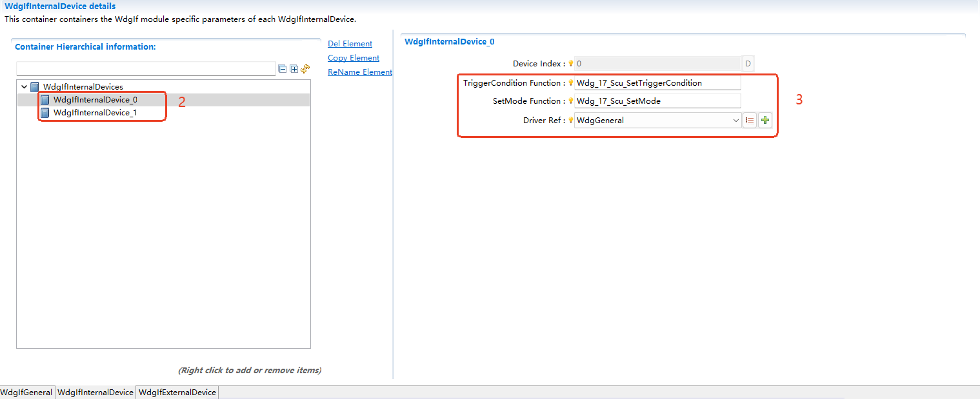This screenshot has width=980, height=399.
Task: Click the hierarchy filter input field
Action: click(145, 68)
